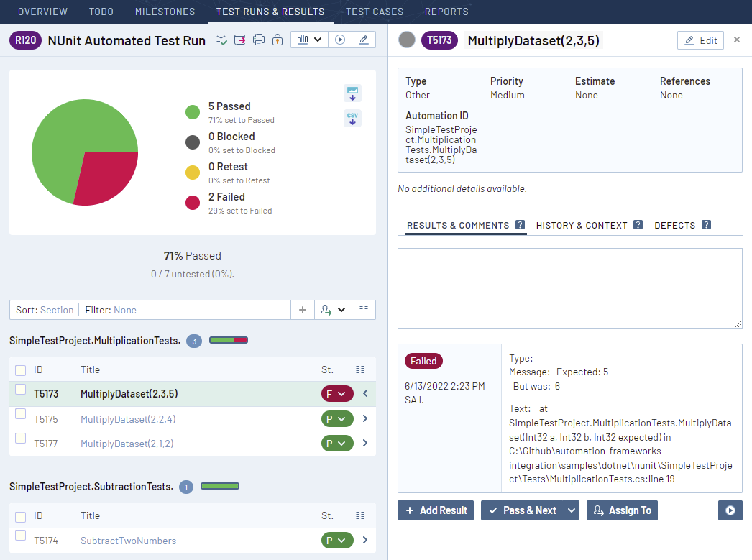Check the box next to T5174 SubtractTwoNumbers

[x=21, y=536]
